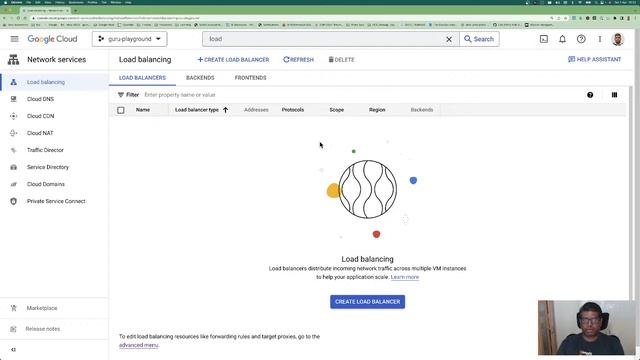Toggle the select-all table checkbox
Viewport: 640px width, 360px height.
click(x=121, y=110)
